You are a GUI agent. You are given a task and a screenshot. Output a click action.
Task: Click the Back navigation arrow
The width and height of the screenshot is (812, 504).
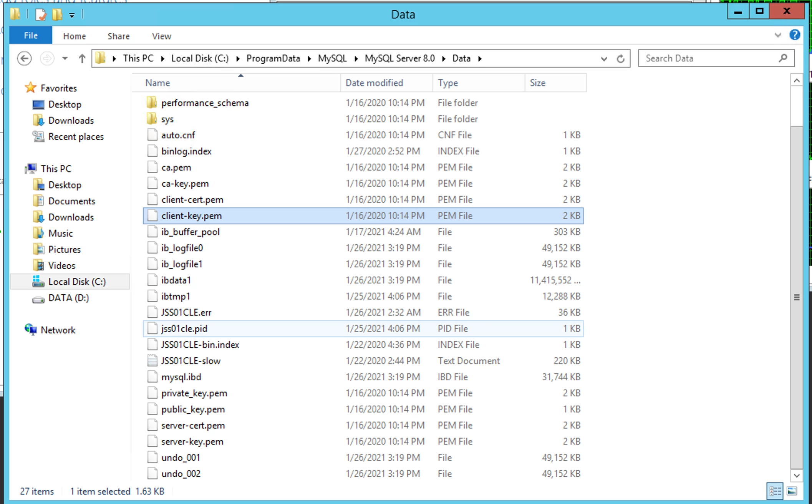coord(24,58)
